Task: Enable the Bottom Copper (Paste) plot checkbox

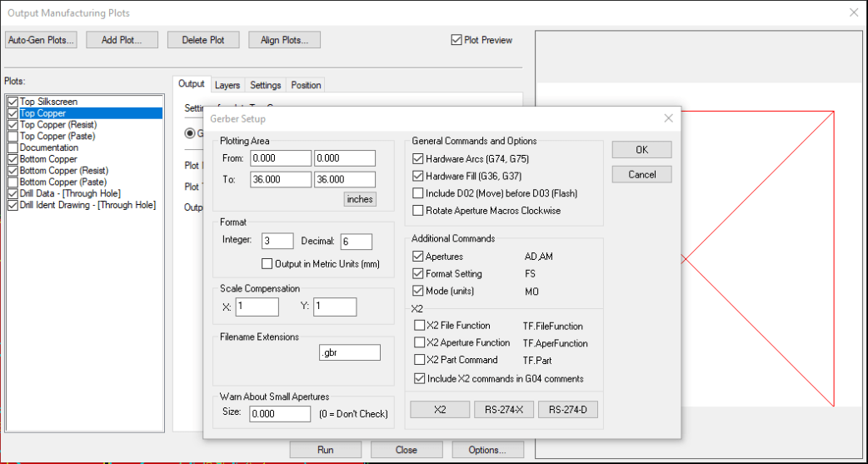Action: (x=13, y=182)
